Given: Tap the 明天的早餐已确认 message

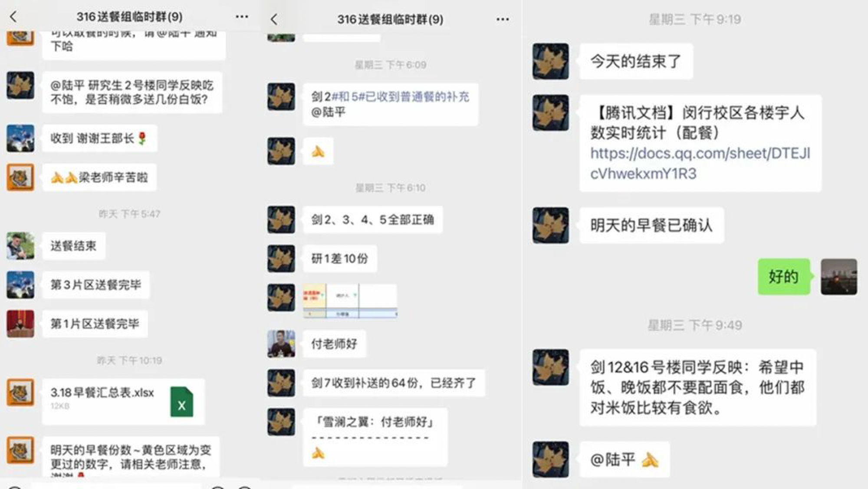Looking at the screenshot, I should [x=651, y=225].
